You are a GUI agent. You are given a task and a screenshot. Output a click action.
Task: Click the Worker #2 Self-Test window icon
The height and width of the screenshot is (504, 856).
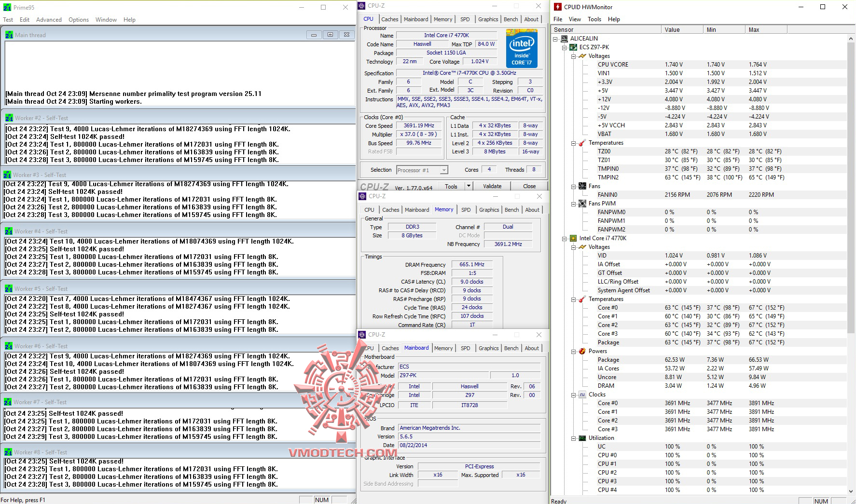pos(9,118)
